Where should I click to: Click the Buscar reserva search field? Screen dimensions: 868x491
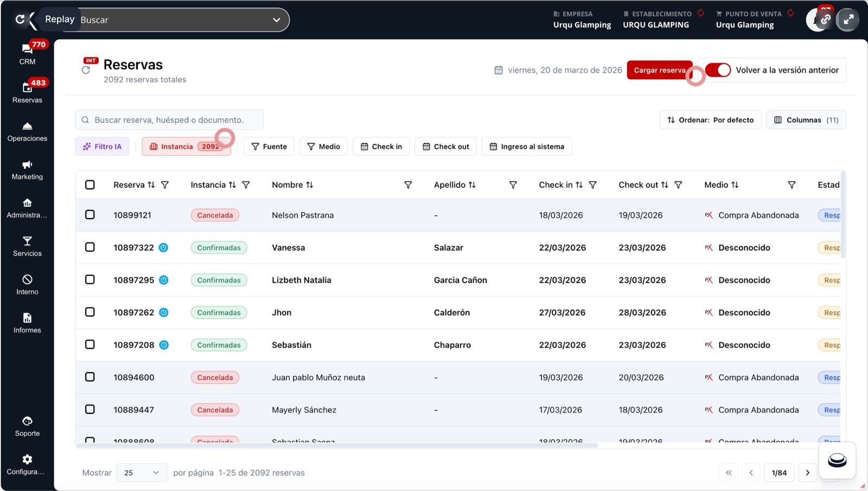pos(169,120)
